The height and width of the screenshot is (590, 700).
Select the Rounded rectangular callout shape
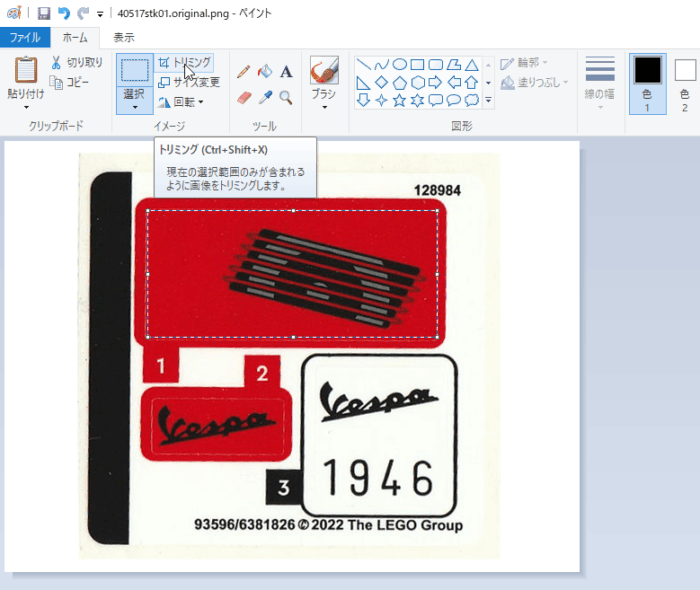[x=436, y=100]
